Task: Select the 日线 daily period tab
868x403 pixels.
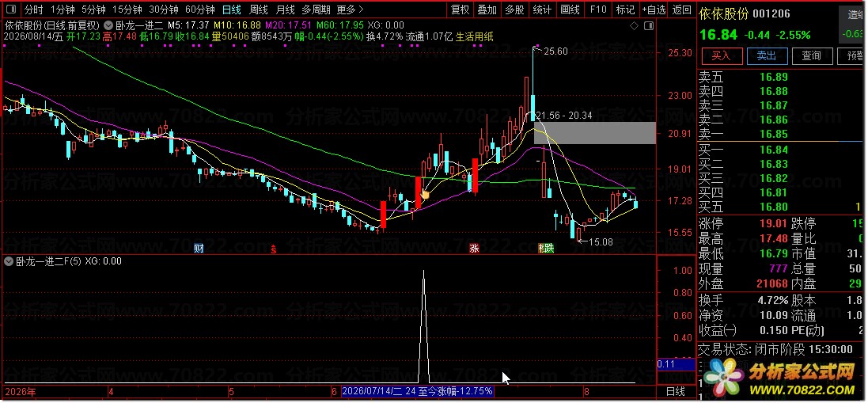Action: pos(231,10)
